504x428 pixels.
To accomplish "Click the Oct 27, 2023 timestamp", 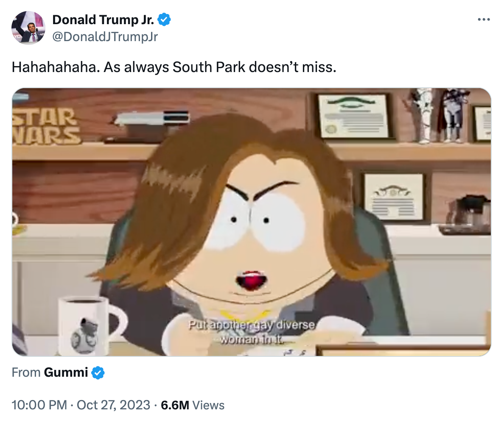I will pyautogui.click(x=111, y=405).
